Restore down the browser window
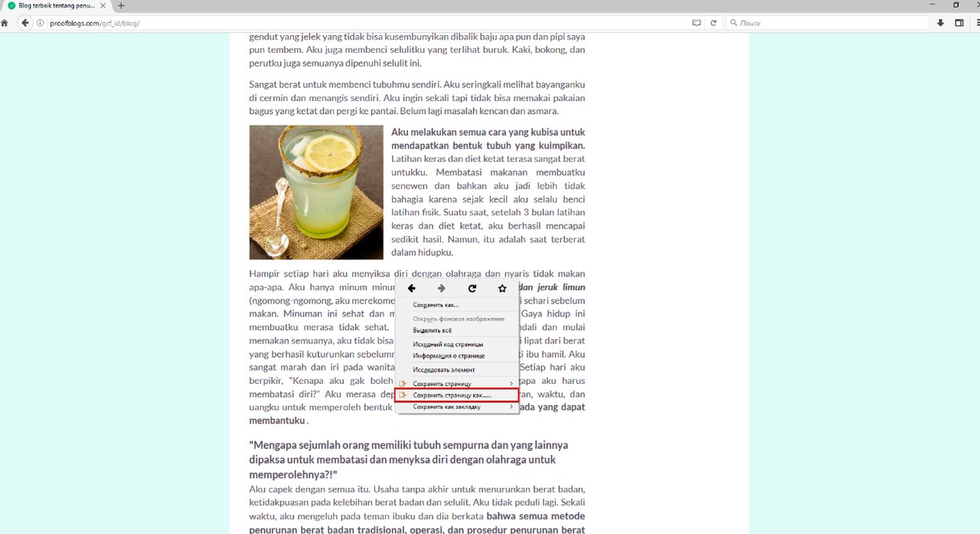The height and width of the screenshot is (534, 980). pyautogui.click(x=955, y=5)
